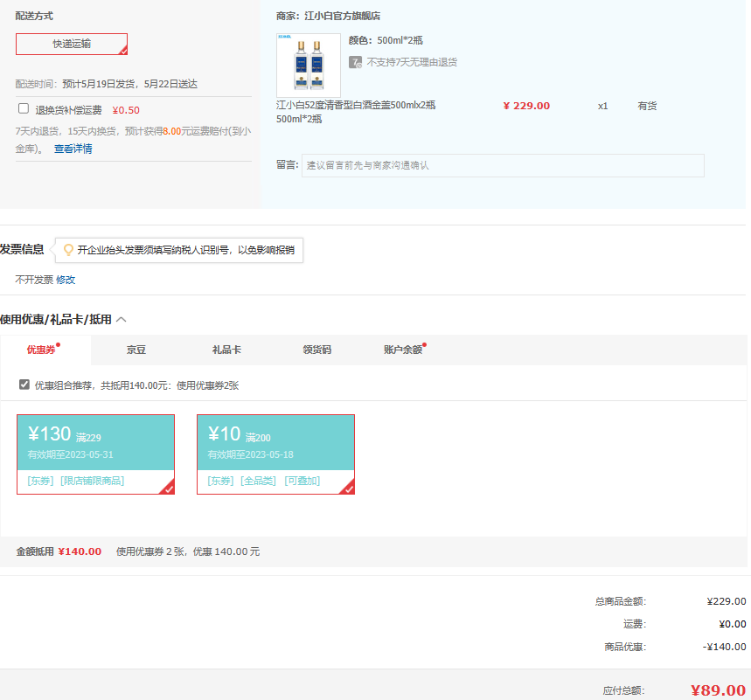Click the red ¥ 229.00 item price
751x700 pixels.
[x=526, y=106]
